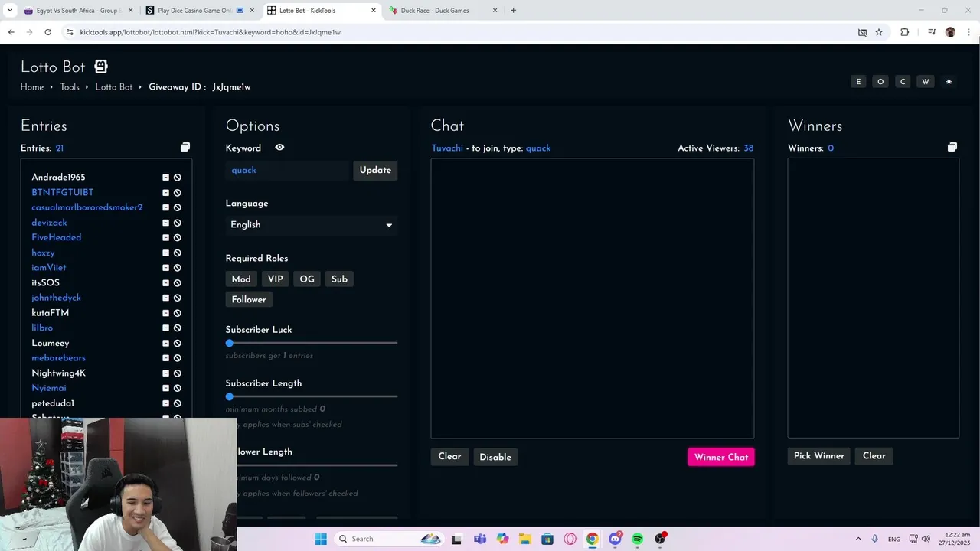
Task: Go to the Tools breadcrumb link
Action: [70, 87]
